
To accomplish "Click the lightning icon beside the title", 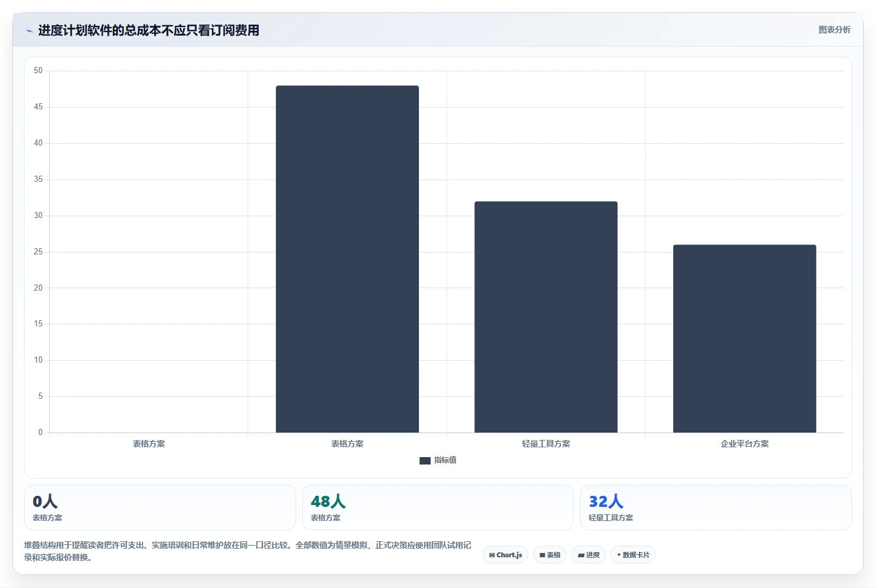I will pos(29,30).
